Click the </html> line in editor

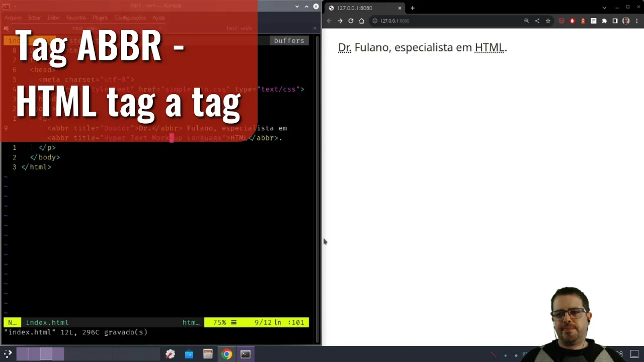[36, 167]
